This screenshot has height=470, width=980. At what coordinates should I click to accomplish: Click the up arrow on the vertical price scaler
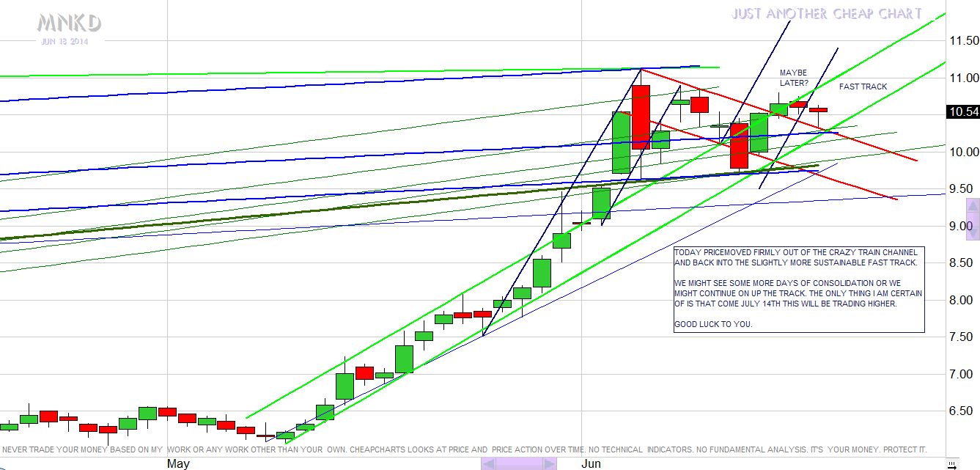[x=973, y=206]
